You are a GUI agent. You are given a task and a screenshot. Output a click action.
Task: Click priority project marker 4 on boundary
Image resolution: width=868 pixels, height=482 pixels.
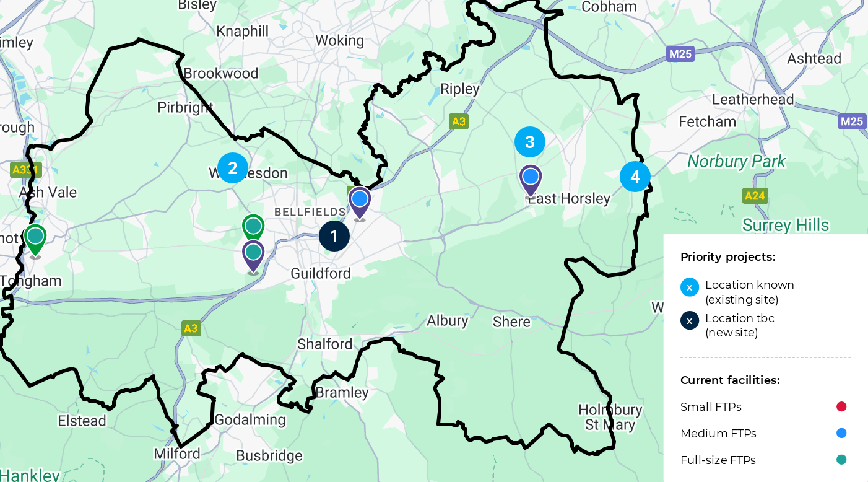[635, 177]
